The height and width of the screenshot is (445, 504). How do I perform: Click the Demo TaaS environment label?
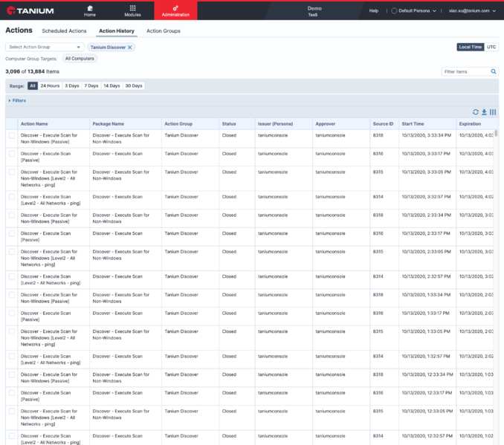point(314,11)
